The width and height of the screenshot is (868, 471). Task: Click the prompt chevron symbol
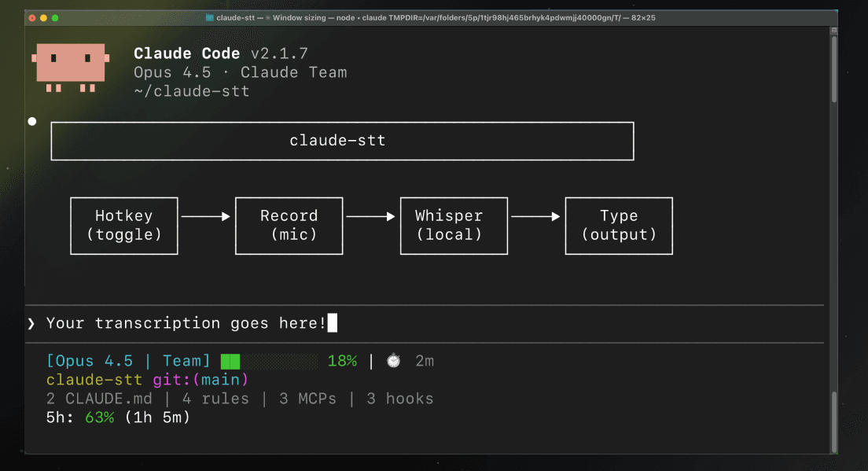pyautogui.click(x=31, y=323)
